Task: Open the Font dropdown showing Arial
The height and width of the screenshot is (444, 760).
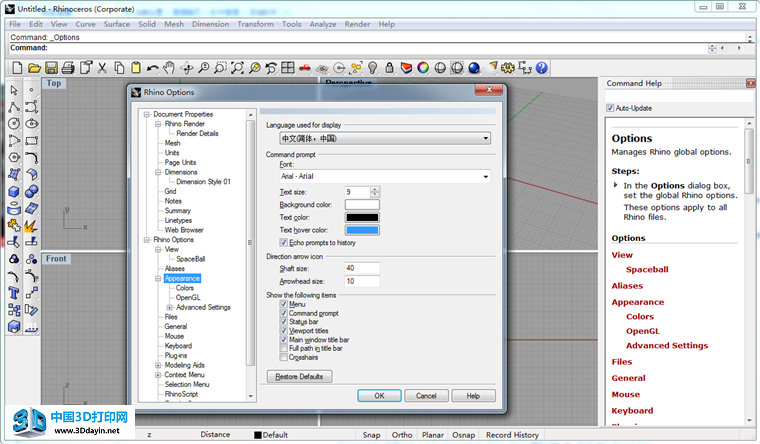Action: [x=385, y=176]
